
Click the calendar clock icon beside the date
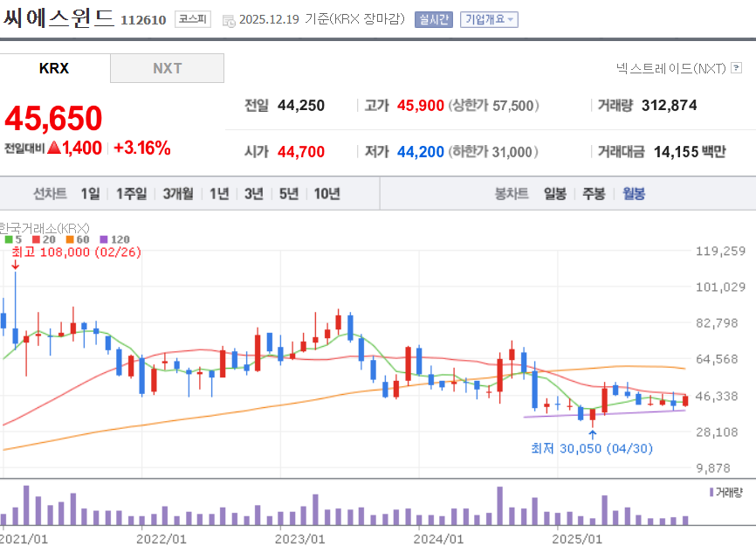[x=229, y=20]
